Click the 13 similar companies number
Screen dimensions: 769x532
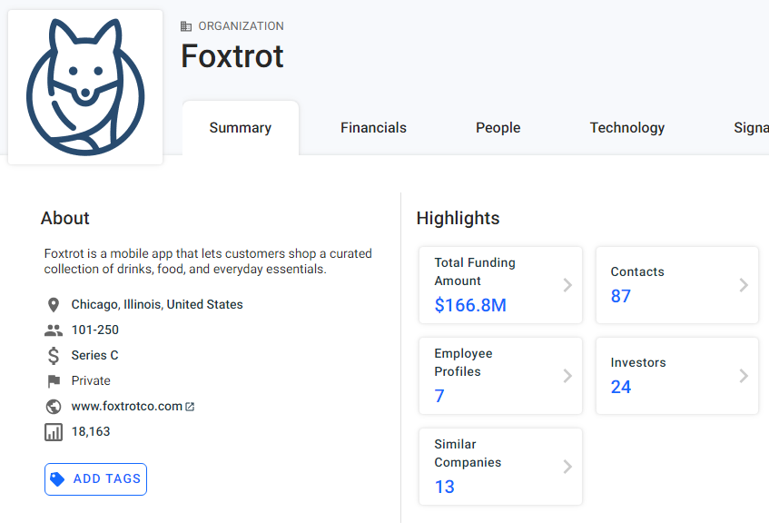(444, 487)
